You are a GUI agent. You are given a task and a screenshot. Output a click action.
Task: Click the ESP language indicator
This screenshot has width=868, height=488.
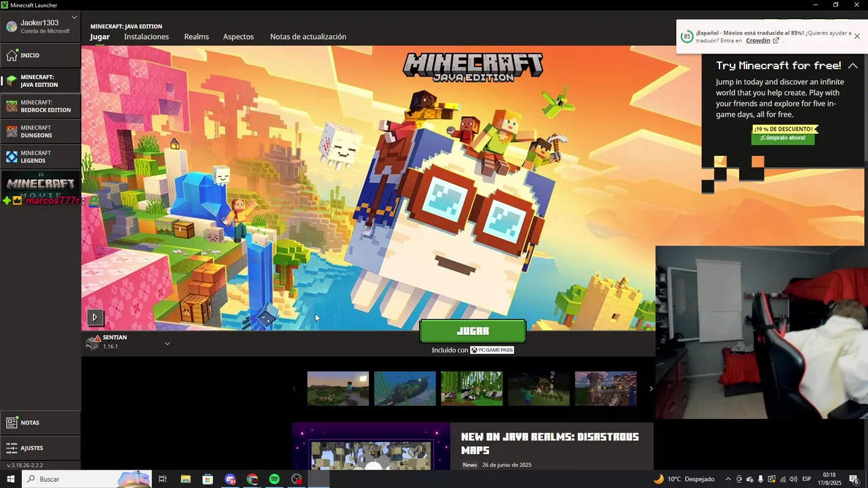tap(807, 479)
